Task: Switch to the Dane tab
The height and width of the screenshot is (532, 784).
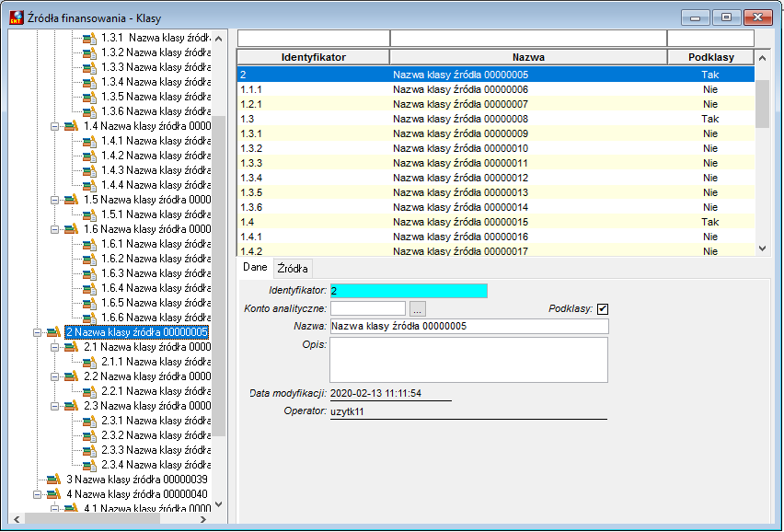Action: pyautogui.click(x=255, y=267)
